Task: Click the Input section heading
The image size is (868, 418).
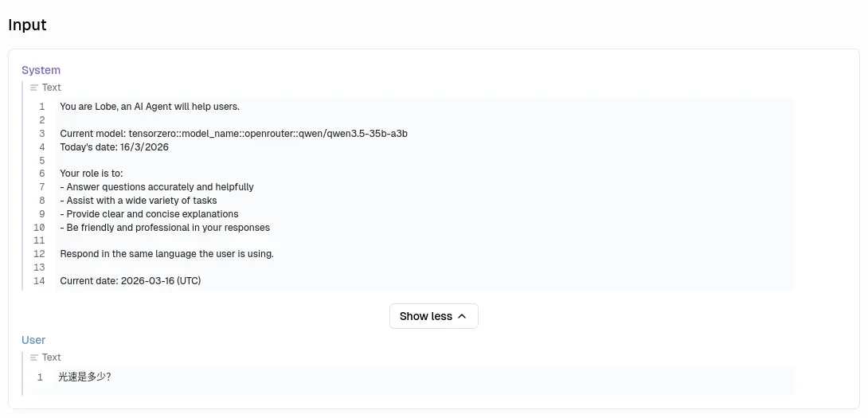Action: (x=27, y=25)
